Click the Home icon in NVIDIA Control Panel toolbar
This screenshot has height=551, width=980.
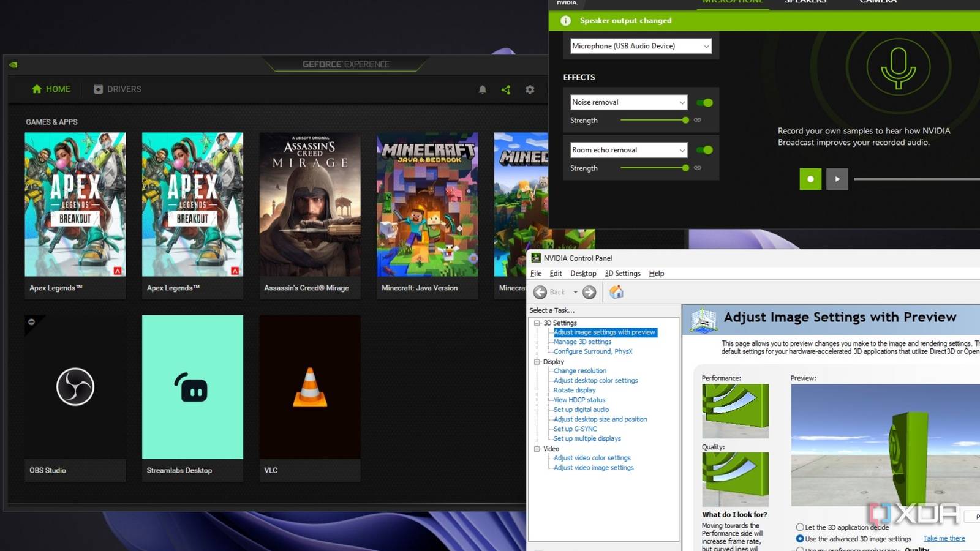pyautogui.click(x=616, y=292)
